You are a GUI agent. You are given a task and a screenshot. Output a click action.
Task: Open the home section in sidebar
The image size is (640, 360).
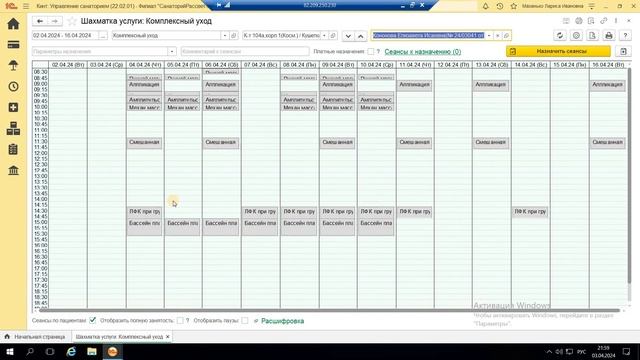13,24
